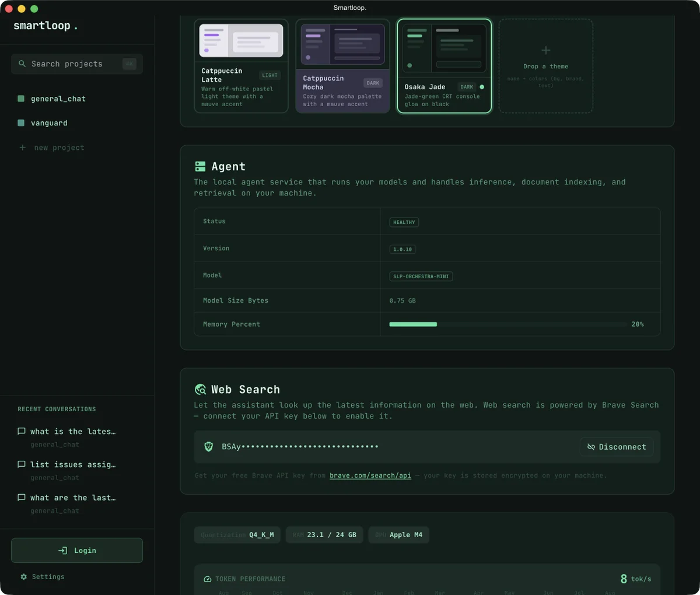Open Settings in the sidebar

pyautogui.click(x=43, y=577)
